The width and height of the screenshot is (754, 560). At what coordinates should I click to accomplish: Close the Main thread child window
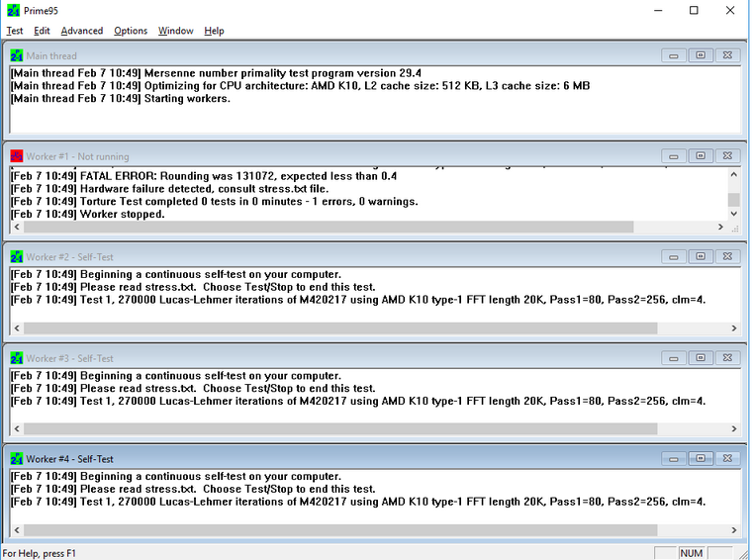point(727,55)
